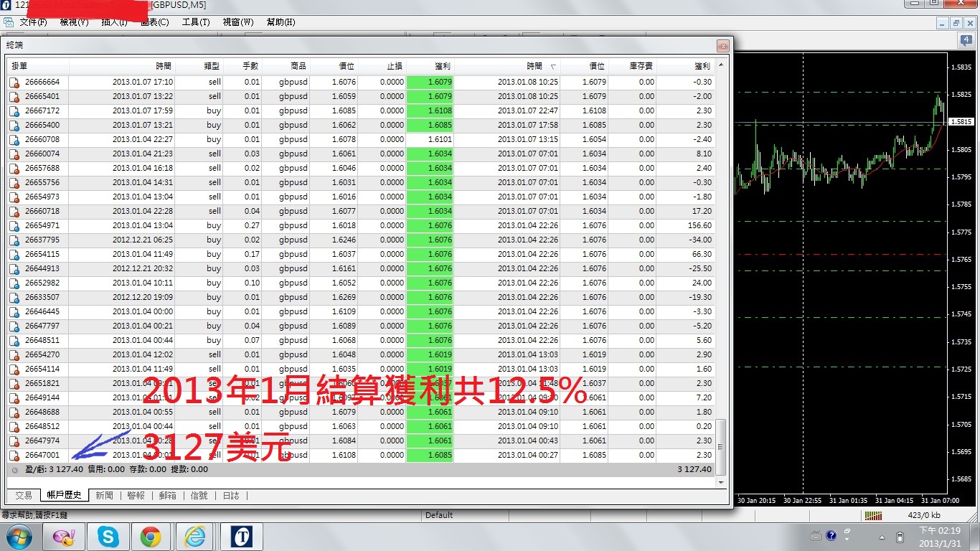Click the Windows Start button
The height and width of the screenshot is (551, 980).
[19, 536]
